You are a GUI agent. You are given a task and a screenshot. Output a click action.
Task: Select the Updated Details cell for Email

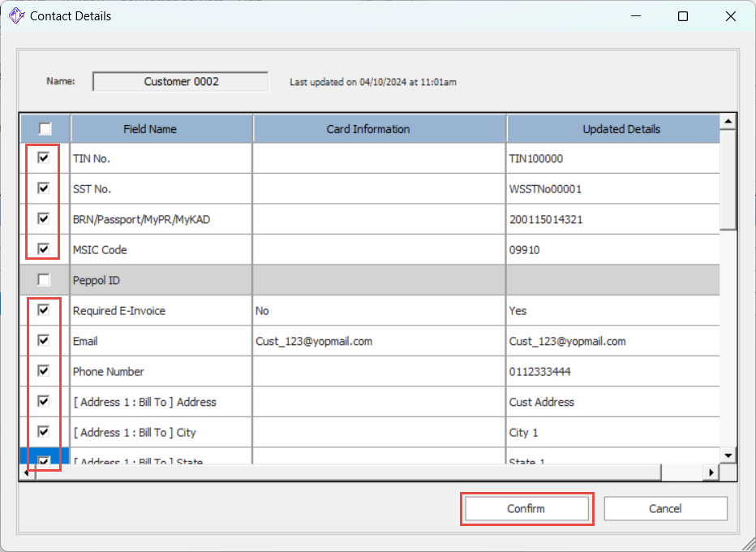point(612,341)
